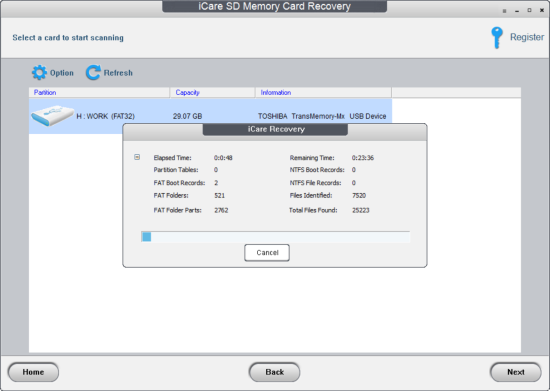Click the FAT Folder Parts count 2762

(221, 210)
